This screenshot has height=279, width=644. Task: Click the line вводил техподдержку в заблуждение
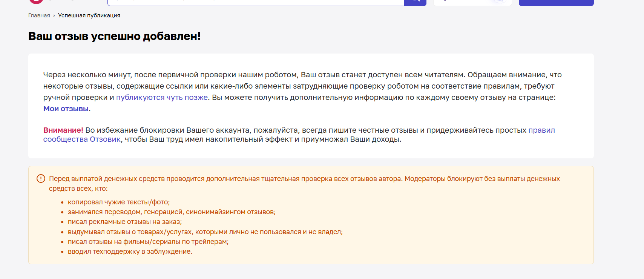tap(130, 251)
